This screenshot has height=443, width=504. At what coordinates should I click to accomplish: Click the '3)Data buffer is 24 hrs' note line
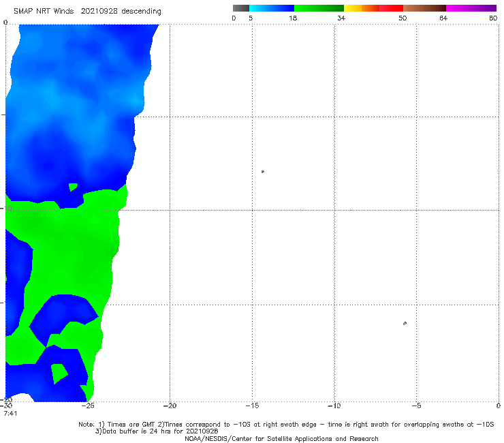[157, 431]
